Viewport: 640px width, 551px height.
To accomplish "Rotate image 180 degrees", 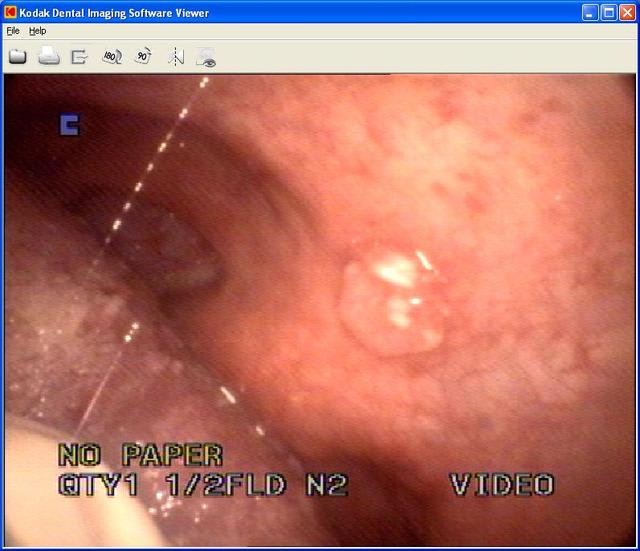I will click(x=112, y=57).
